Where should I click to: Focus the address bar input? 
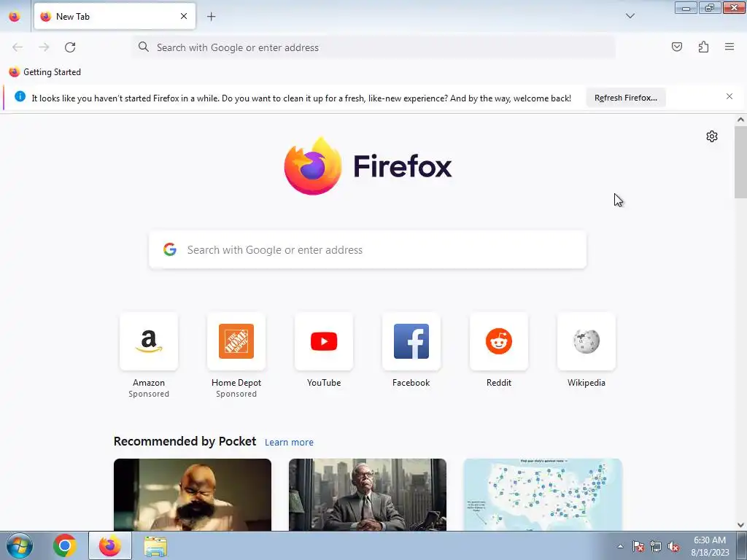(374, 47)
